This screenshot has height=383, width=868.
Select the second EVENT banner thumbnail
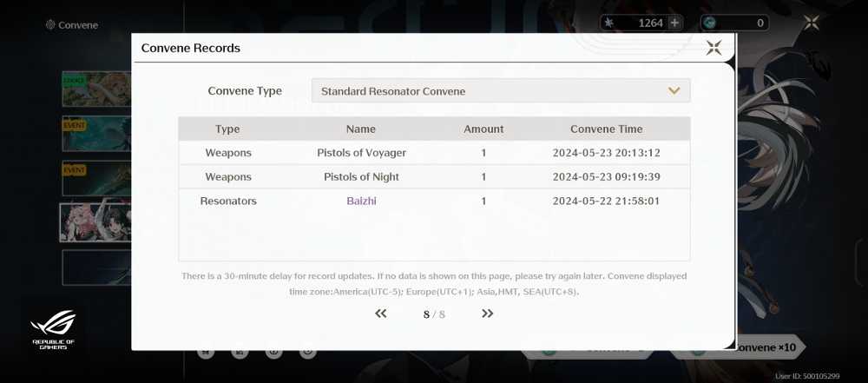pos(96,134)
